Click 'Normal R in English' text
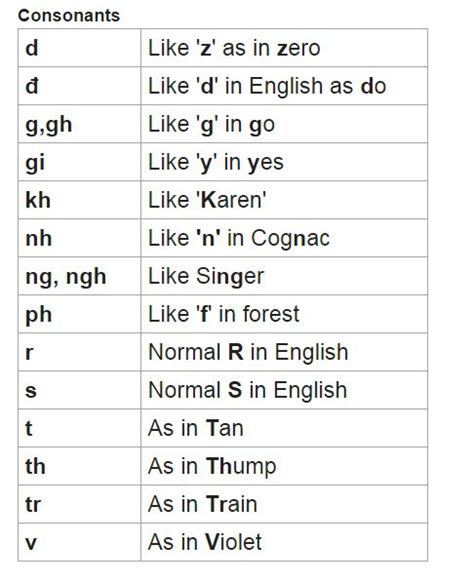 click(248, 352)
